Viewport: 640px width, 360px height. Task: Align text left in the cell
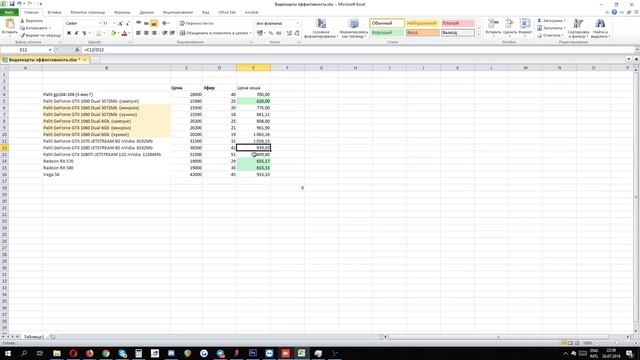(138, 33)
